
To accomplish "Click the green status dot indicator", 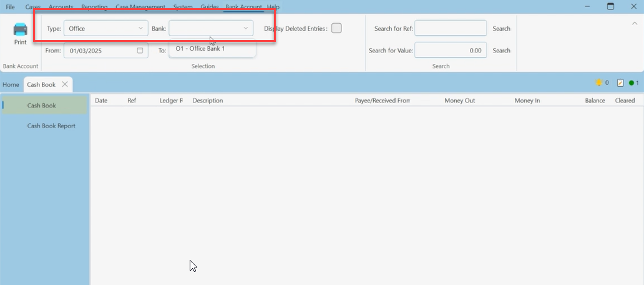I will click(x=632, y=83).
